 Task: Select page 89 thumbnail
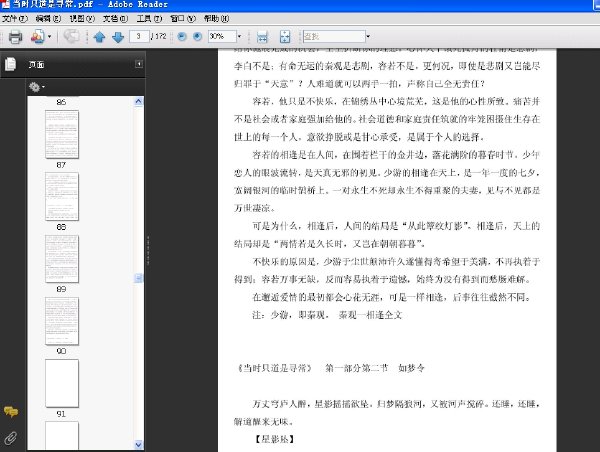pyautogui.click(x=62, y=259)
